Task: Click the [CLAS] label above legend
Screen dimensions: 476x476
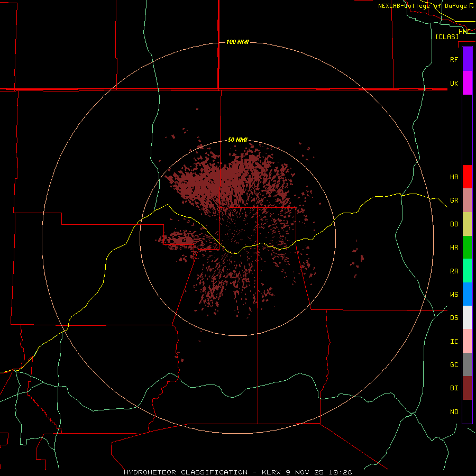Action: click(447, 36)
